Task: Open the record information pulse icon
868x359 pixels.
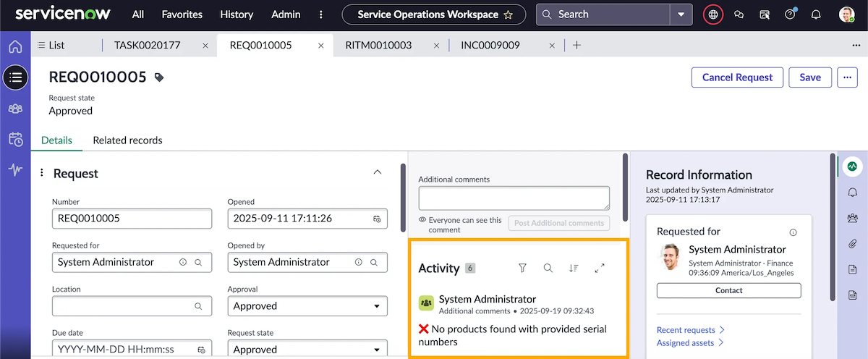Action: [x=852, y=166]
